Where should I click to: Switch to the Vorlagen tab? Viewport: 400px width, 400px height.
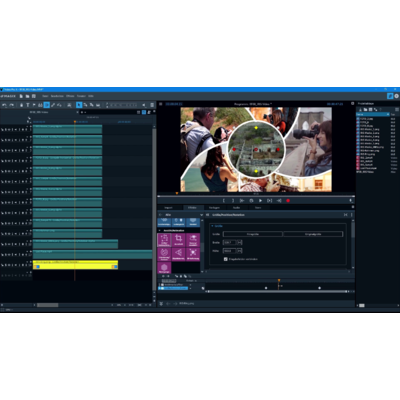214,208
